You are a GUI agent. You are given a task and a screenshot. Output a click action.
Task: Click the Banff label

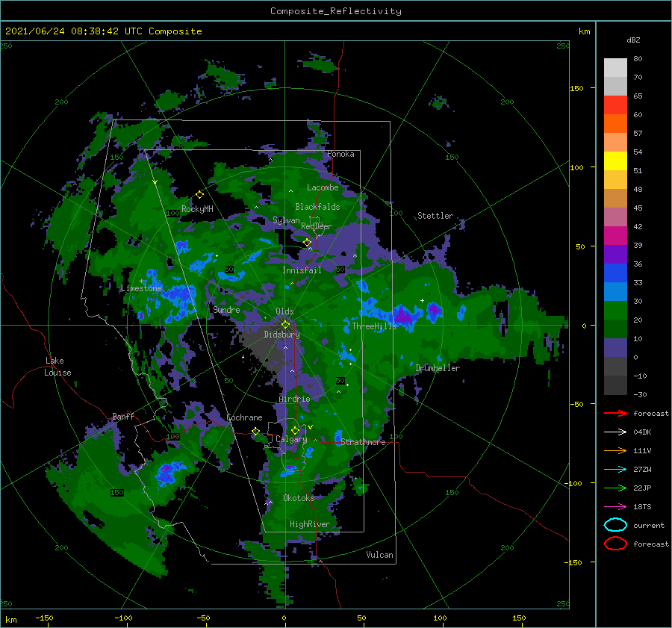pyautogui.click(x=123, y=416)
